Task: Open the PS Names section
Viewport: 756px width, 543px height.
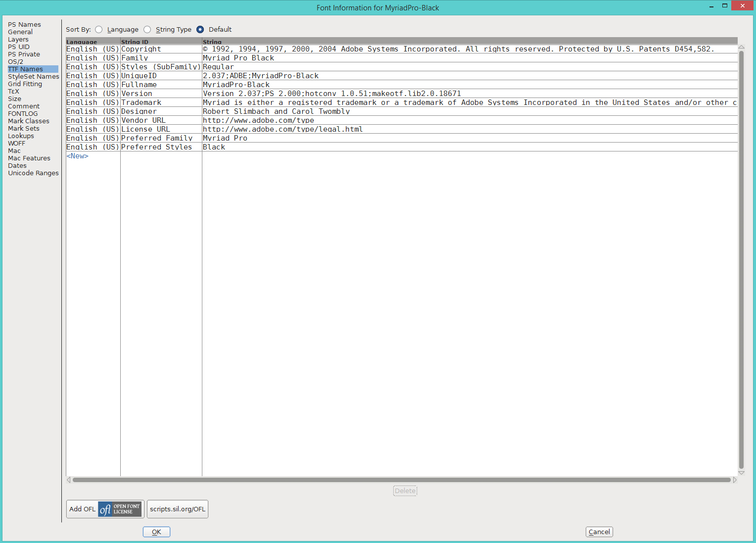Action: (24, 25)
